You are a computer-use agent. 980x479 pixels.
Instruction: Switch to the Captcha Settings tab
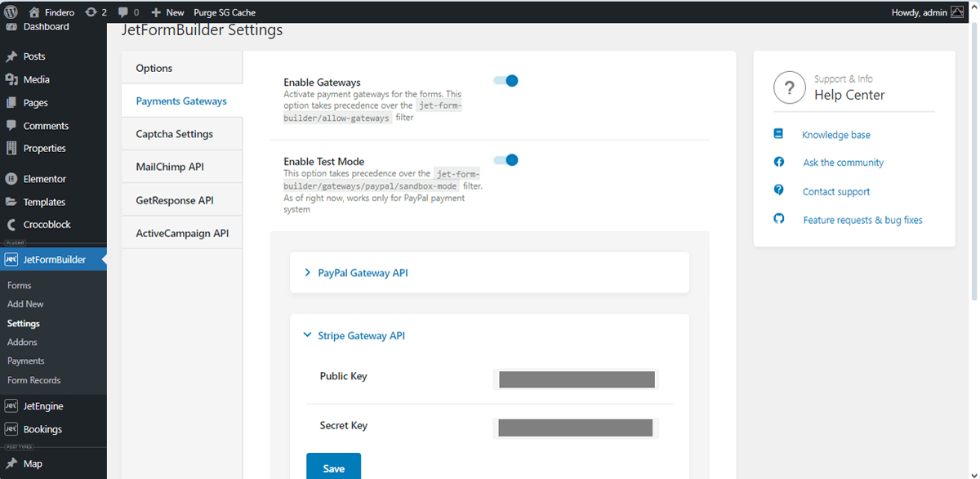(174, 133)
